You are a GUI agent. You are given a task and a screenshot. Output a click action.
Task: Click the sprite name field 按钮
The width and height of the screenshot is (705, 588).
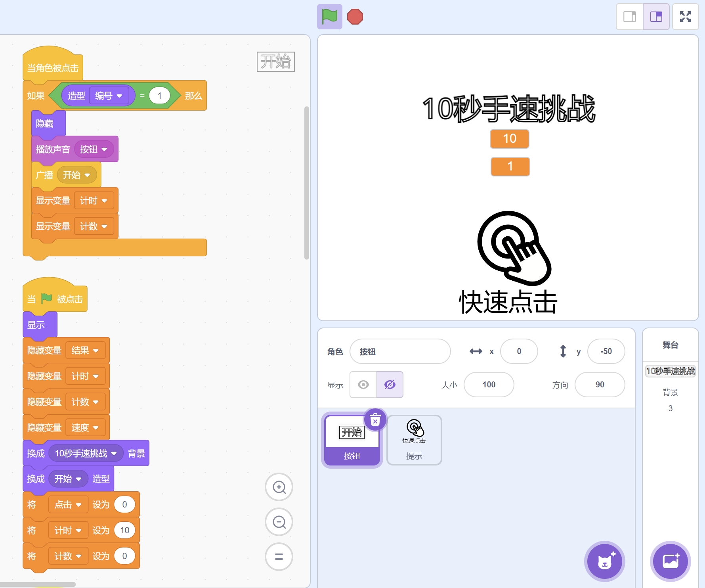click(x=400, y=351)
